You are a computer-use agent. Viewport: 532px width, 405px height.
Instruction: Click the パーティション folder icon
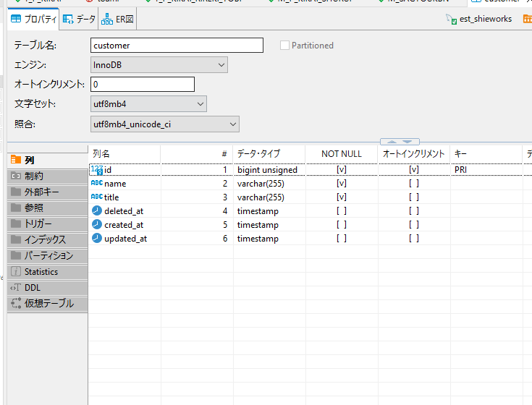[x=16, y=255]
